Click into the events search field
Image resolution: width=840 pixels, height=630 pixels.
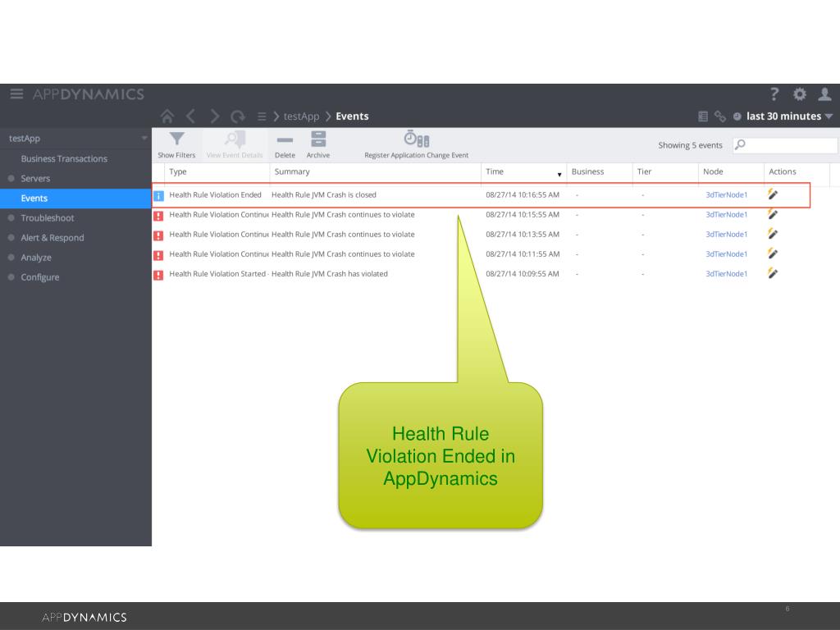pos(785,144)
